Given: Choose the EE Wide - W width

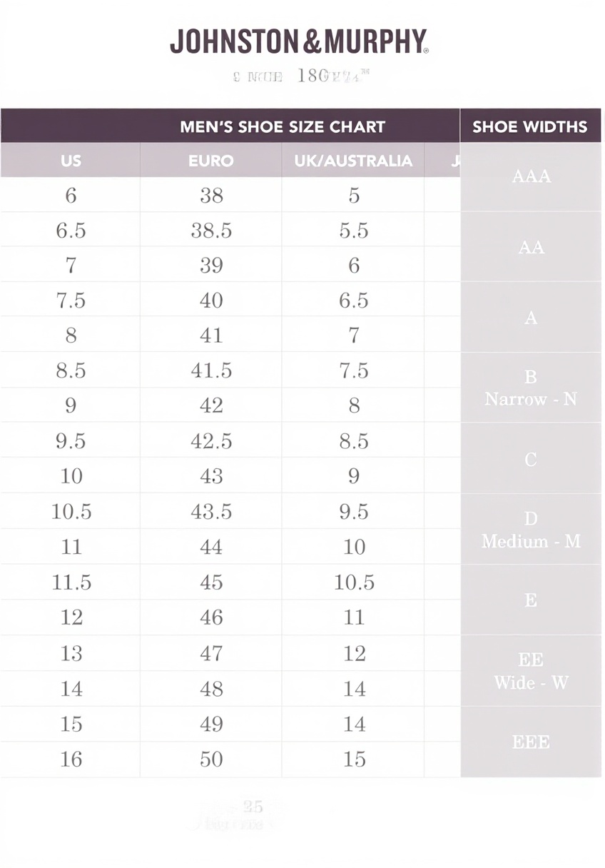Looking at the screenshot, I should pyautogui.click(x=531, y=671).
